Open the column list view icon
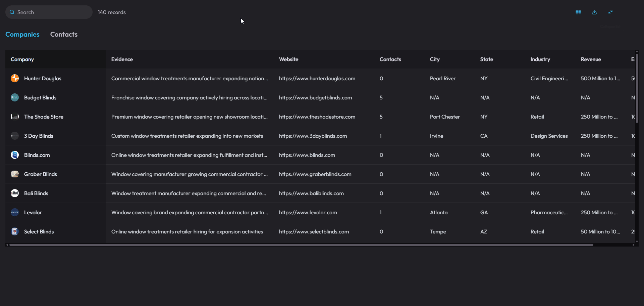 pos(578,12)
